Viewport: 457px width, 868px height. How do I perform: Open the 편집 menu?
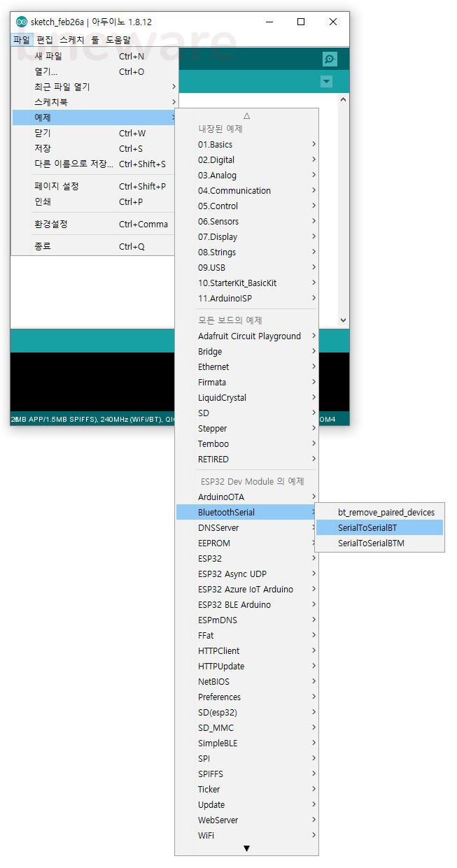(x=45, y=40)
